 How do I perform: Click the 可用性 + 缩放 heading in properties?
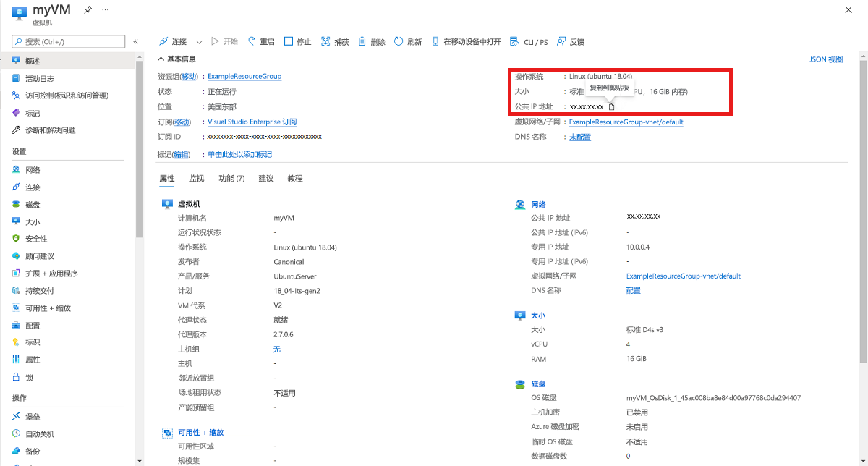coord(201,433)
